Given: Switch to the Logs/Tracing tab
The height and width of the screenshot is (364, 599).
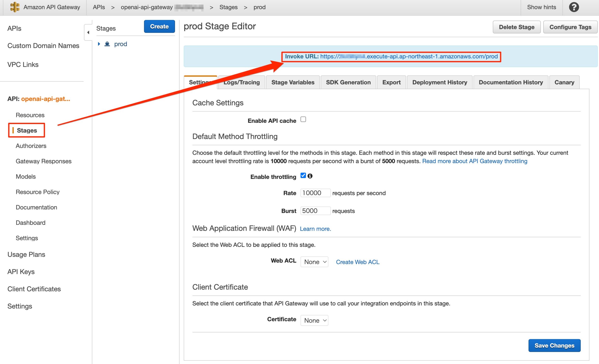Looking at the screenshot, I should (242, 82).
